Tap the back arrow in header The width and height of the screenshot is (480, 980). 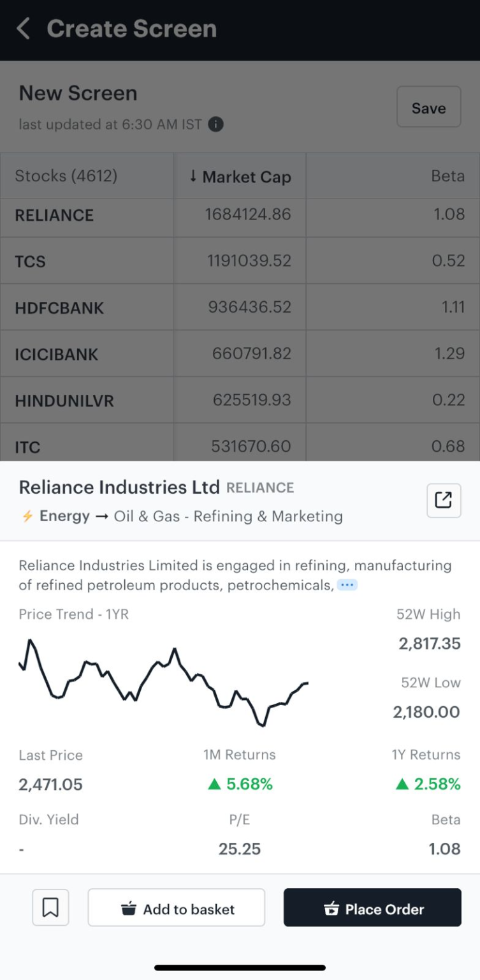24,29
